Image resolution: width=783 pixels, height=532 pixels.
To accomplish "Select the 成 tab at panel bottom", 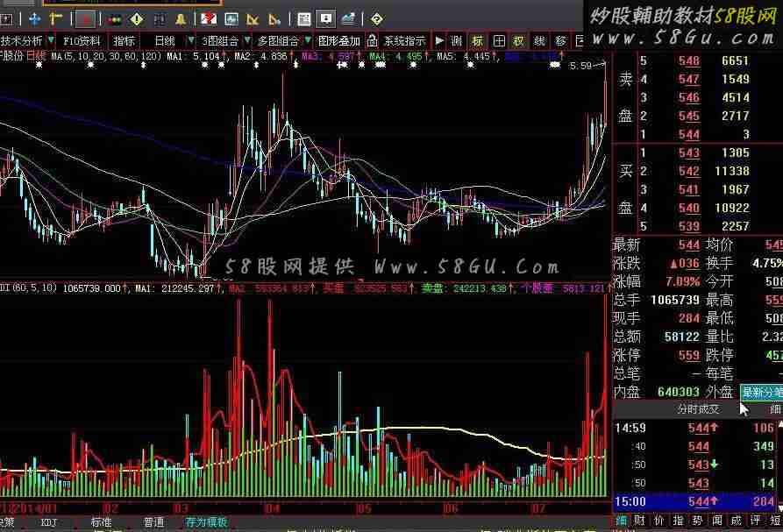I will point(736,521).
